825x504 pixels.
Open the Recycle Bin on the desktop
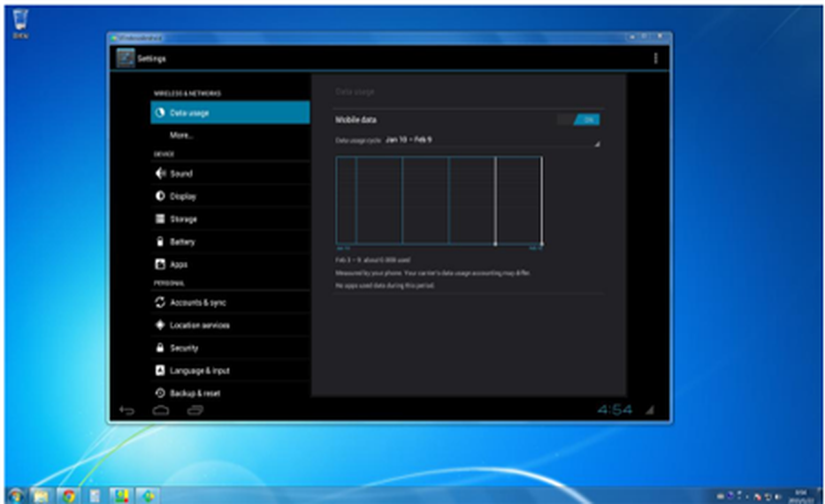21,23
